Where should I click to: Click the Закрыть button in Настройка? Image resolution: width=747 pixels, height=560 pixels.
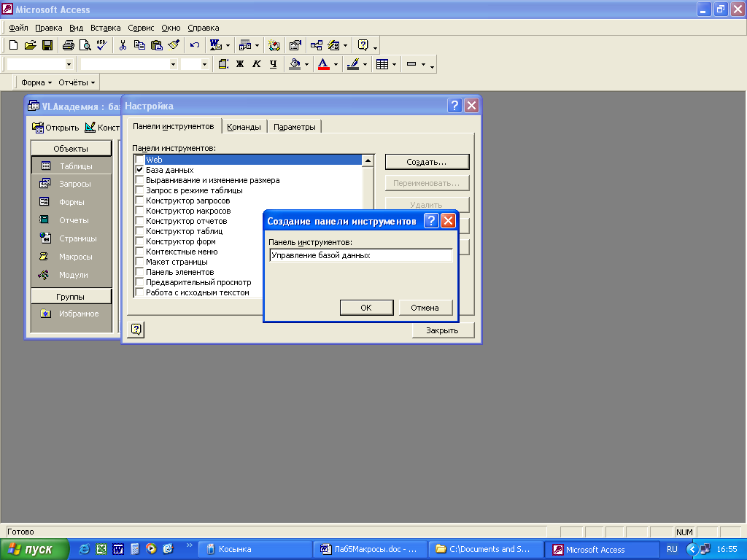443,330
